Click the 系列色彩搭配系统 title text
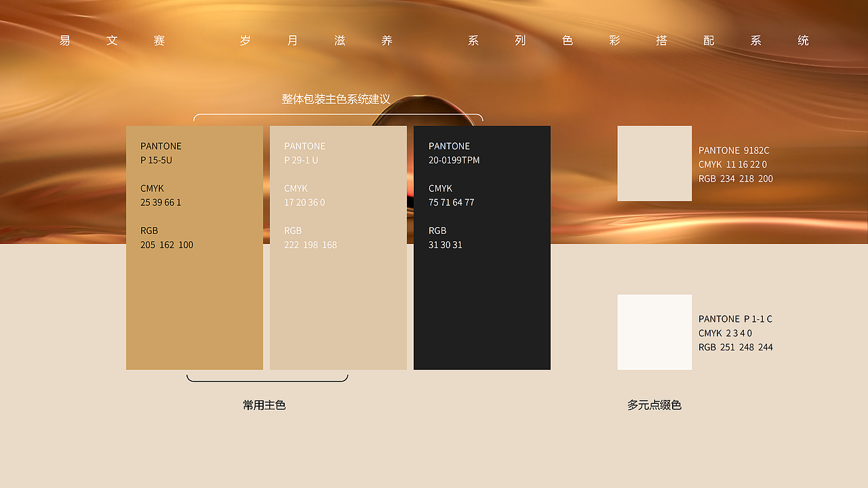 [x=637, y=40]
